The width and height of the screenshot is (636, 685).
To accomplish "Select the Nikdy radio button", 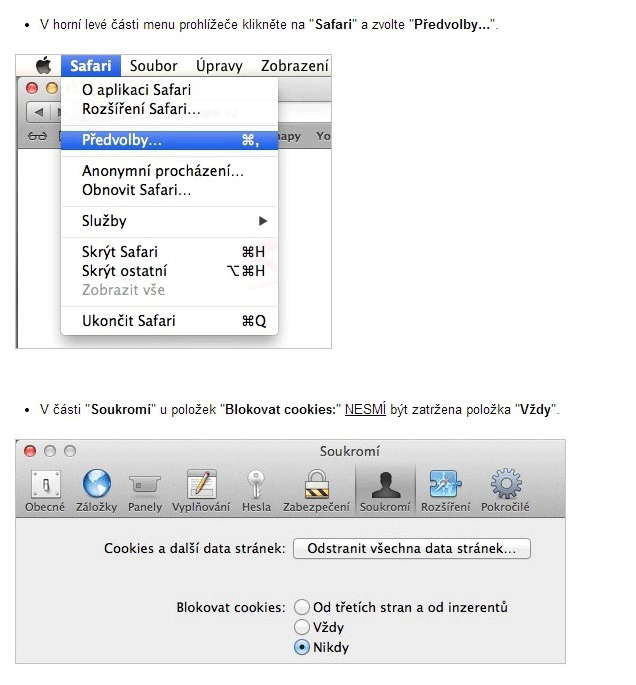I will pyautogui.click(x=301, y=647).
